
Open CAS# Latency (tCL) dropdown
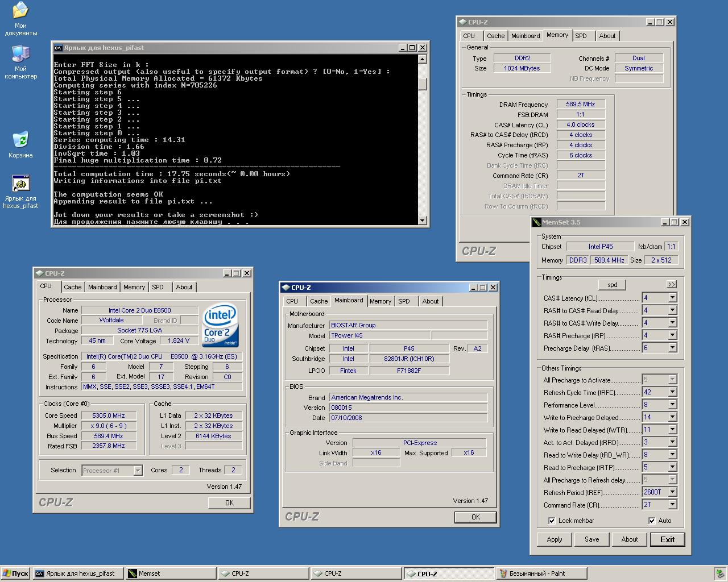point(672,298)
